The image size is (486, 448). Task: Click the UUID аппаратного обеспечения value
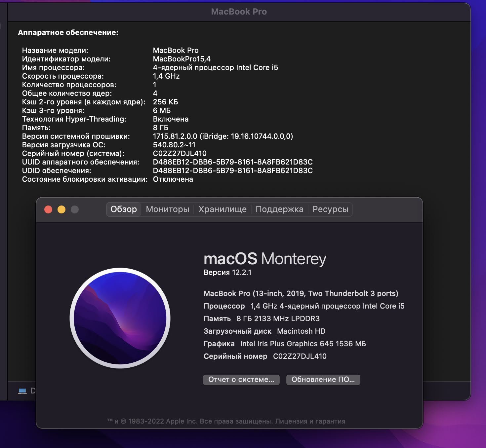point(232,162)
